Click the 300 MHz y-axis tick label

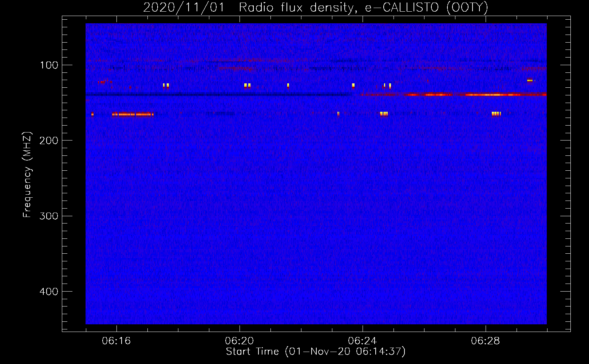[49, 216]
